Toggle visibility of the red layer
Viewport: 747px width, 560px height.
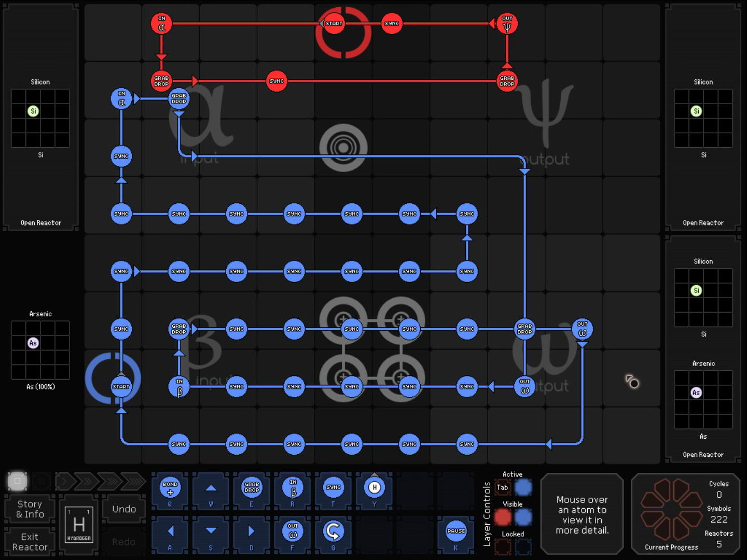point(502,517)
